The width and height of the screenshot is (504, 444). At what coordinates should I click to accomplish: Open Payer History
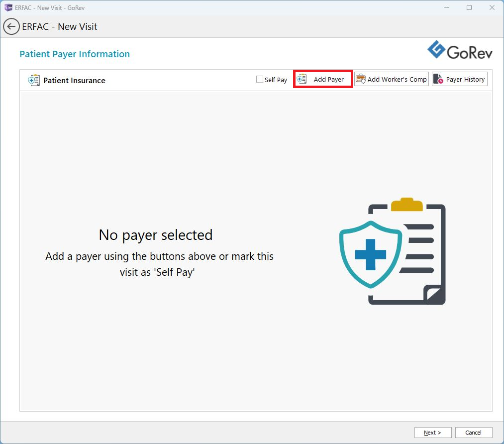pos(460,79)
